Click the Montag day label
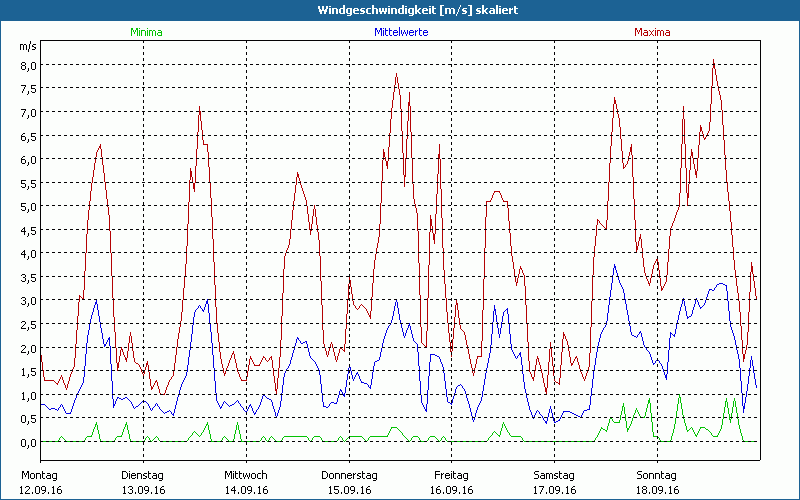The height and width of the screenshot is (500, 800). [x=40, y=476]
